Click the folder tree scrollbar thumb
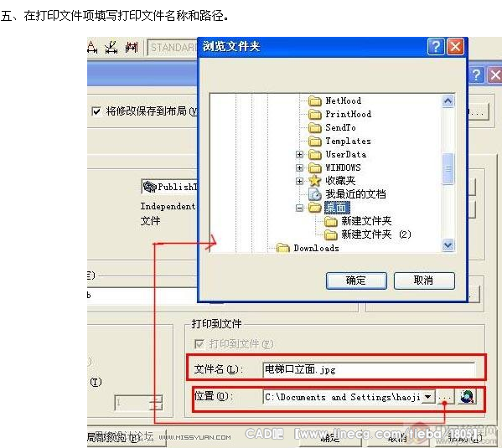This screenshot has height=448, width=502. pos(448,168)
